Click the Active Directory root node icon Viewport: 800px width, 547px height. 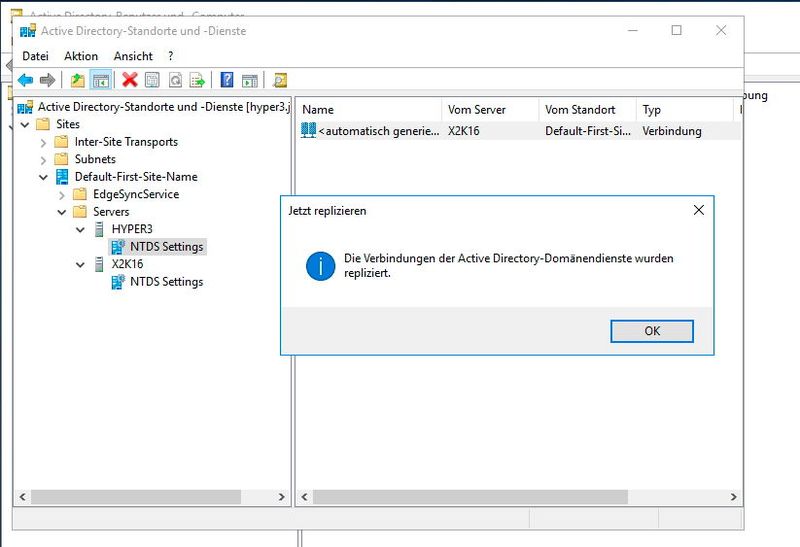(26, 107)
